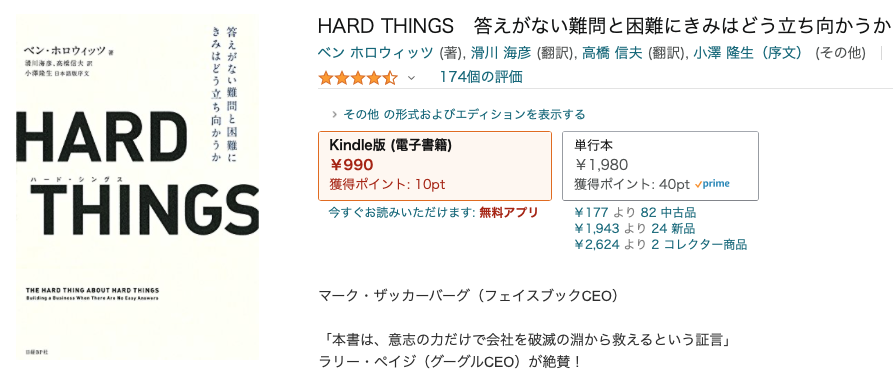Click the ¥990 Kindle price
This screenshot has width=893, height=376.
[x=351, y=165]
